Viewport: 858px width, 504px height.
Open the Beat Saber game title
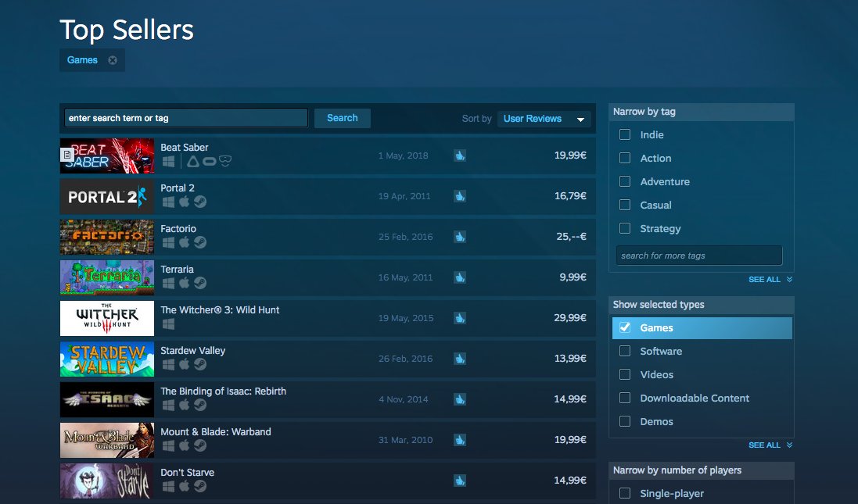point(185,148)
